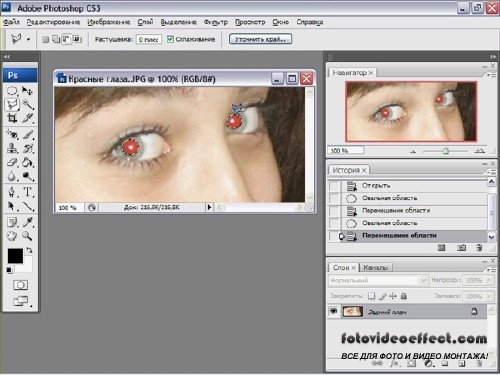500x375 pixels.
Task: Collapse the right panel dock
Action: [x=493, y=57]
